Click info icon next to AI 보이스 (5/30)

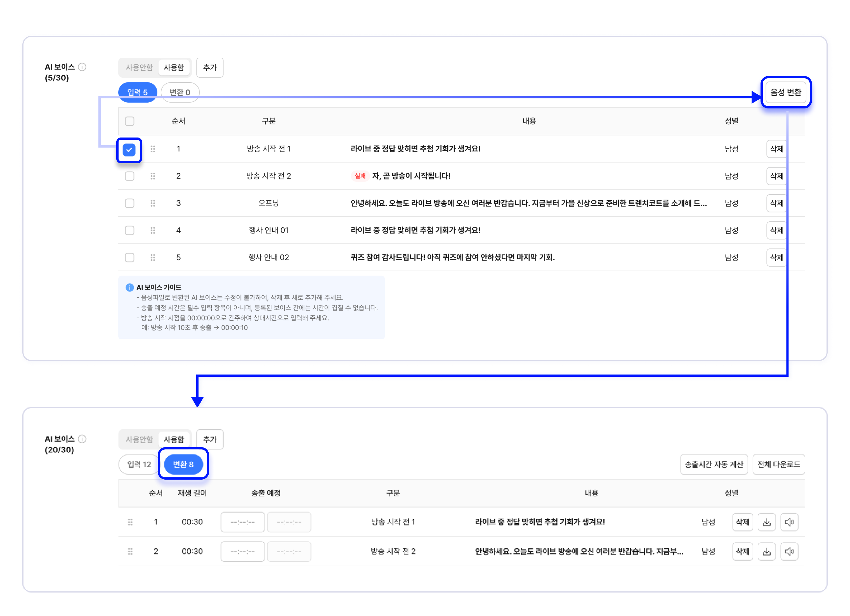pyautogui.click(x=82, y=67)
